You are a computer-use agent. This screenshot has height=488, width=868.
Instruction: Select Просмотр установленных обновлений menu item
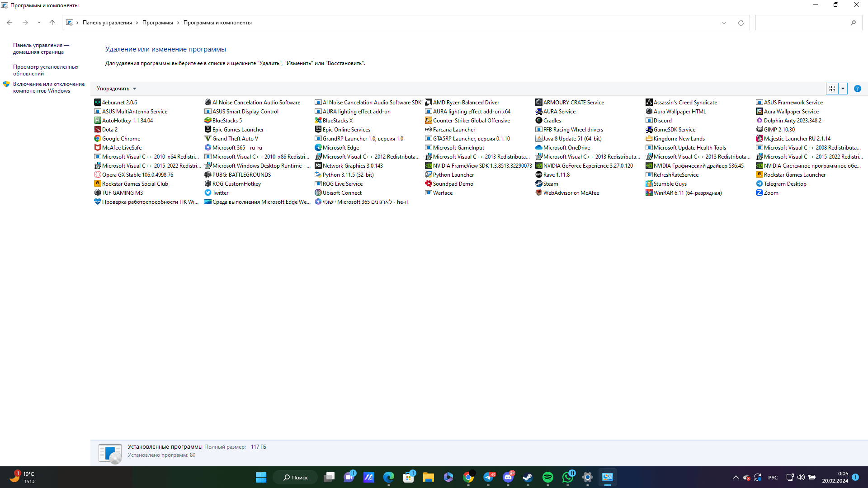click(x=46, y=70)
